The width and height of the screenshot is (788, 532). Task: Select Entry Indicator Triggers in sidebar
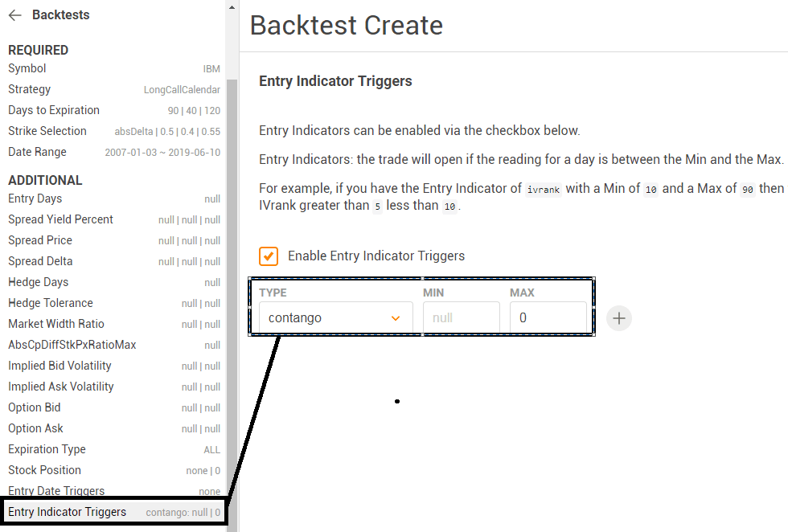click(114, 512)
